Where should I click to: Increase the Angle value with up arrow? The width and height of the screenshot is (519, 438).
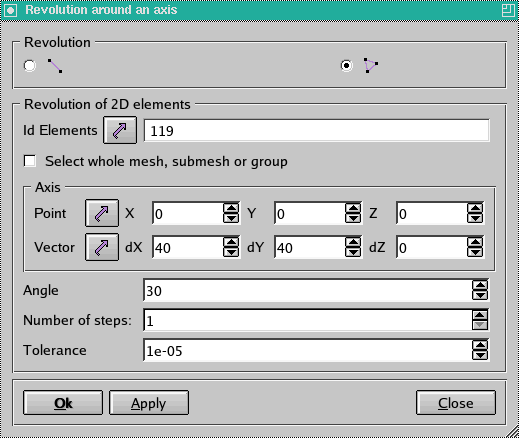[480, 286]
